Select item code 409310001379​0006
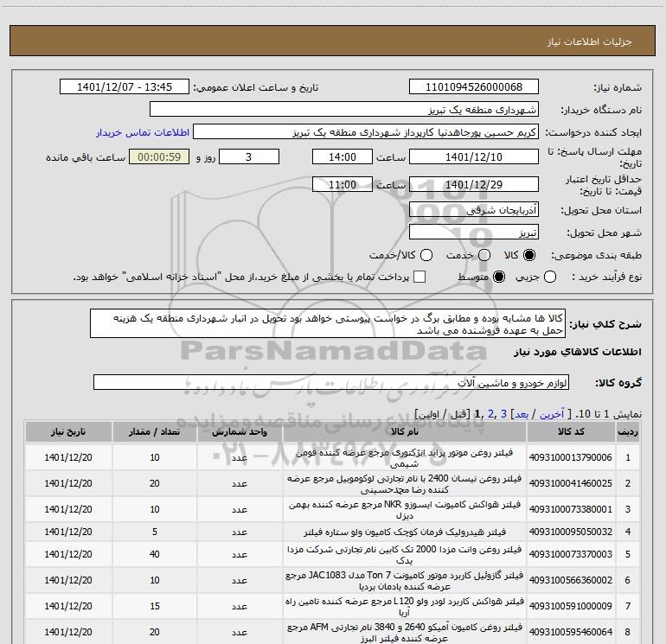 click(571, 457)
